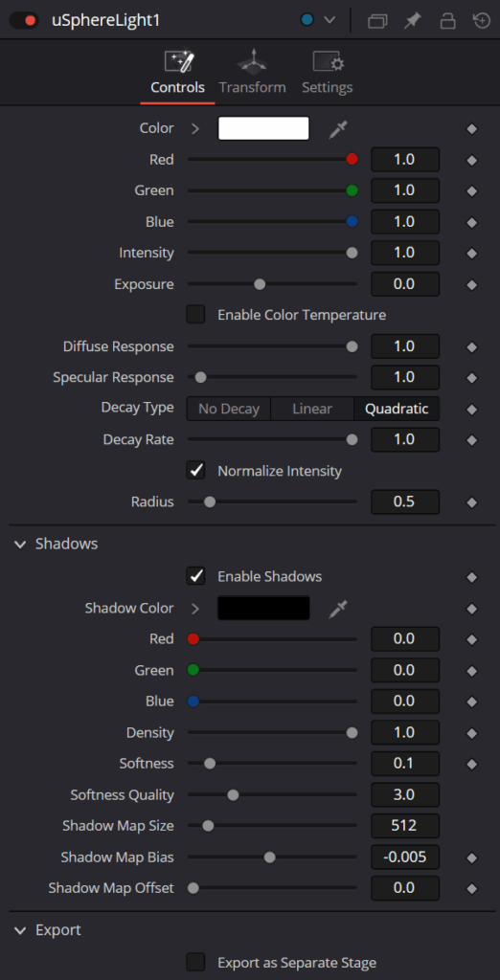This screenshot has height=980, width=500.
Task: Click the Color eyedropper picker icon
Action: [x=338, y=129]
